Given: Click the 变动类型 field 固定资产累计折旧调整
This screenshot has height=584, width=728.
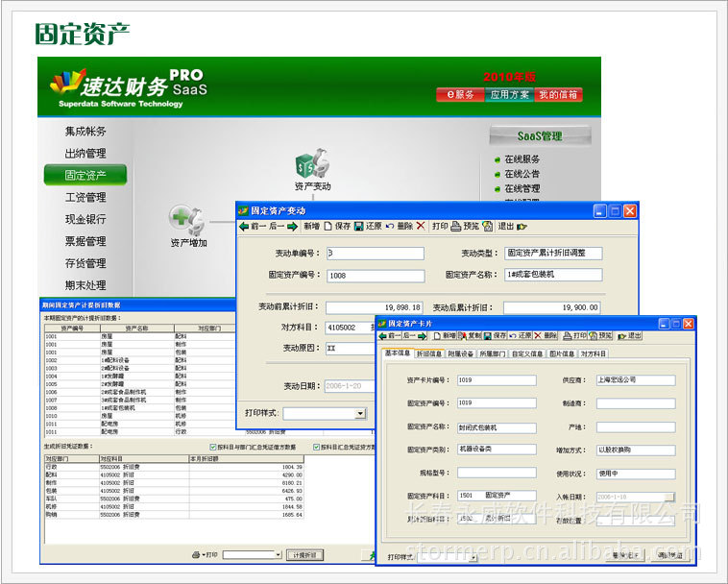Looking at the screenshot, I should 553,253.
